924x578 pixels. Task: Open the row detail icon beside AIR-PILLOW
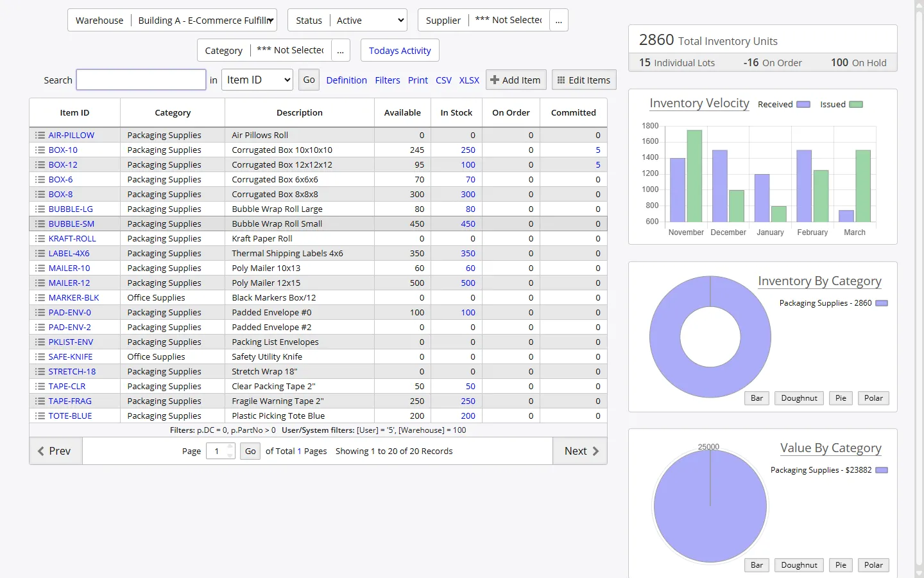tap(39, 135)
